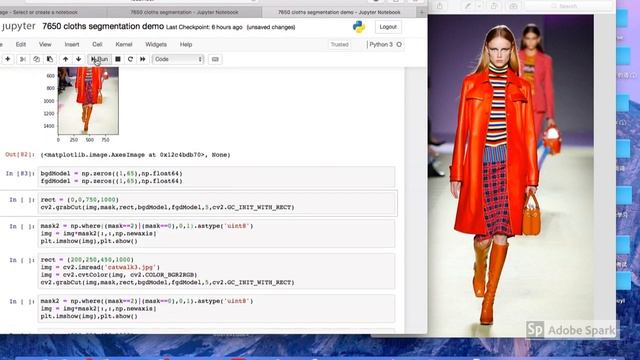
Task: Paste cells below icon in Jupyter toolbar
Action: click(50, 59)
